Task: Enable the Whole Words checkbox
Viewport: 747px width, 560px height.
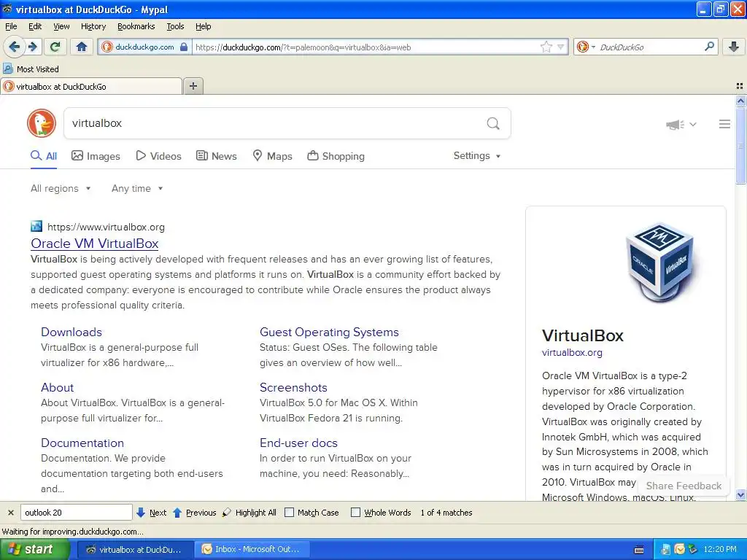Action: pos(355,513)
